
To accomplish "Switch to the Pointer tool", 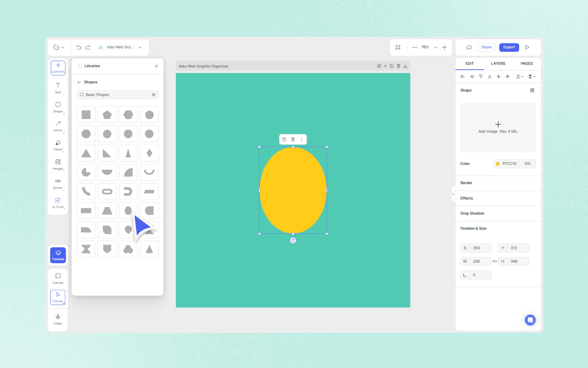I will pyautogui.click(x=58, y=298).
